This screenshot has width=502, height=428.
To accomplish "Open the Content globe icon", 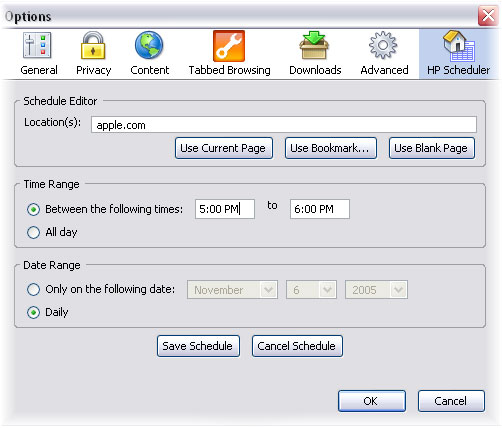I will pos(149,45).
